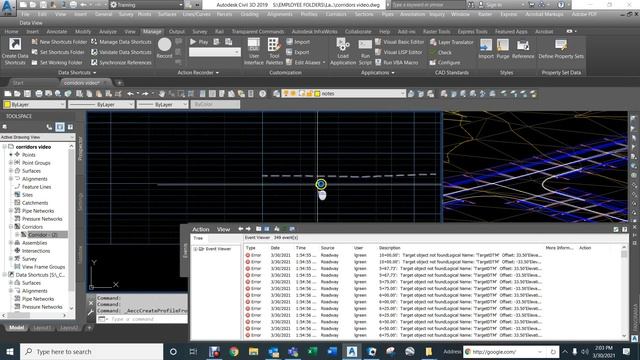The image size is (640, 360).
Task: Switch to Annotate ribbon tab
Action: pyautogui.click(x=57, y=31)
